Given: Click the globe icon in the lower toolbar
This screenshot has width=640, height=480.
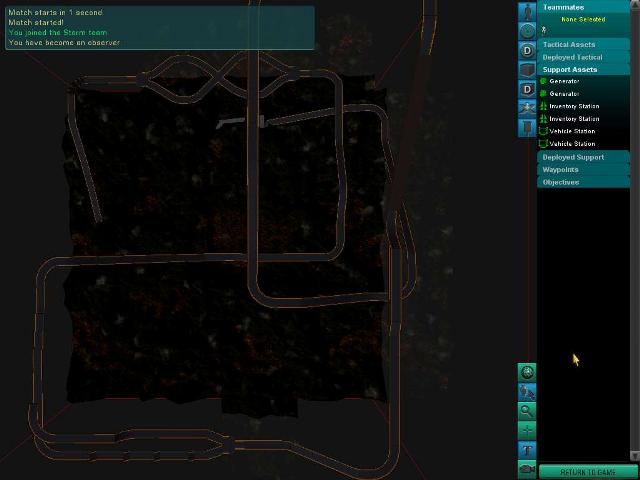Looking at the screenshot, I should point(527,372).
